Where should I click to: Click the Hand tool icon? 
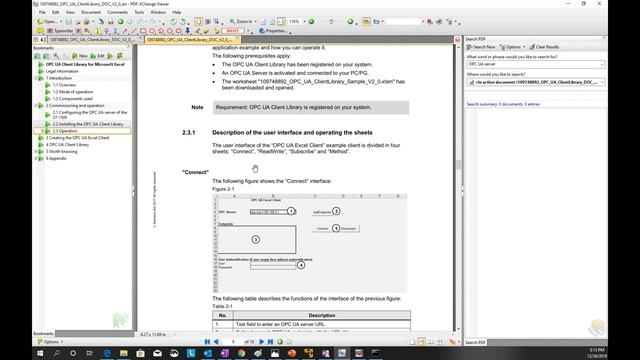[x=198, y=21]
